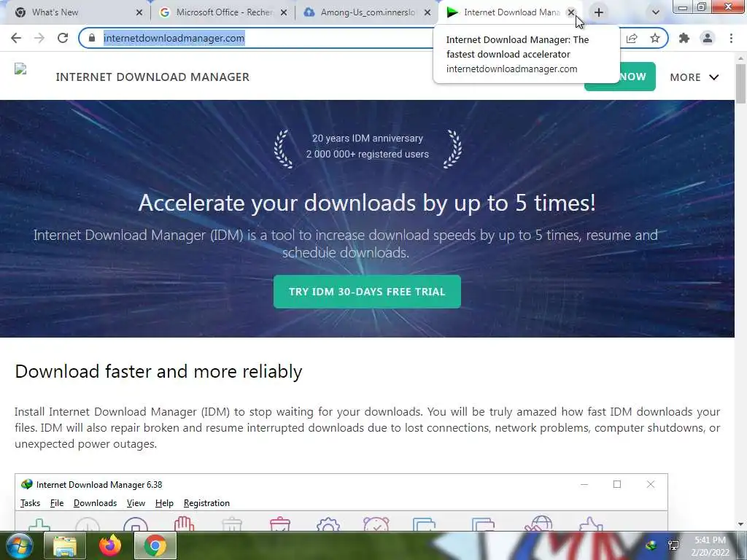Click the IDM tray icon in system tray
Image resolution: width=747 pixels, height=560 pixels.
651,545
